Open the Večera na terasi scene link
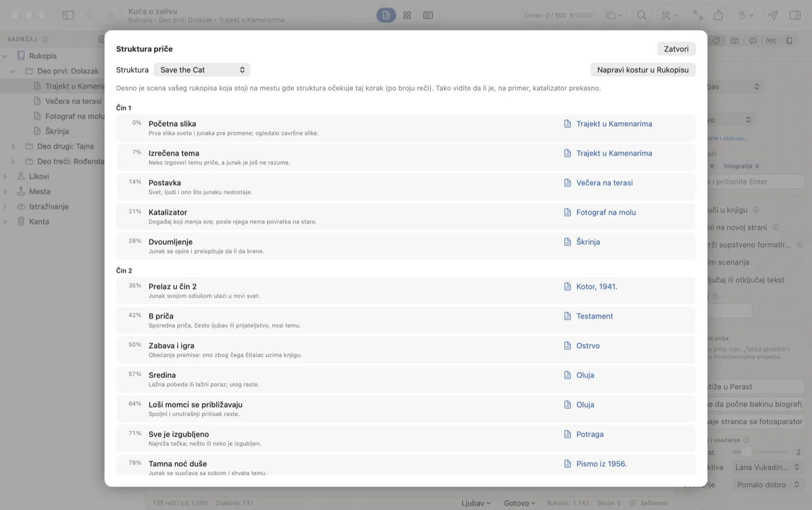The image size is (812, 510). pos(598,183)
